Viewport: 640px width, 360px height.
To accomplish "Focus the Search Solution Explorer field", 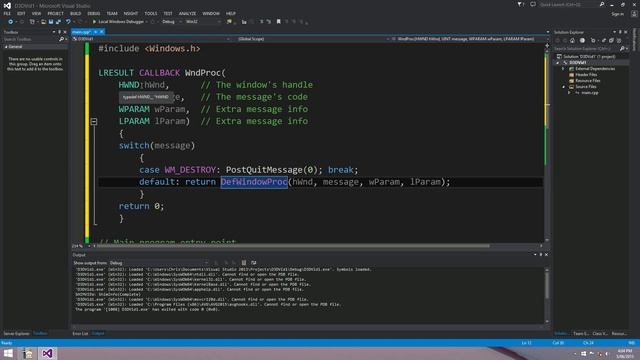I will point(586,49).
